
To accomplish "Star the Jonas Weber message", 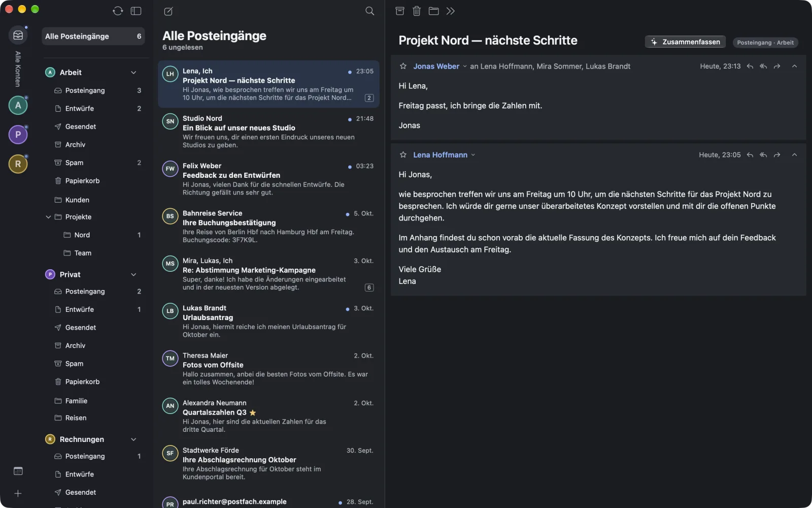I will click(x=403, y=67).
